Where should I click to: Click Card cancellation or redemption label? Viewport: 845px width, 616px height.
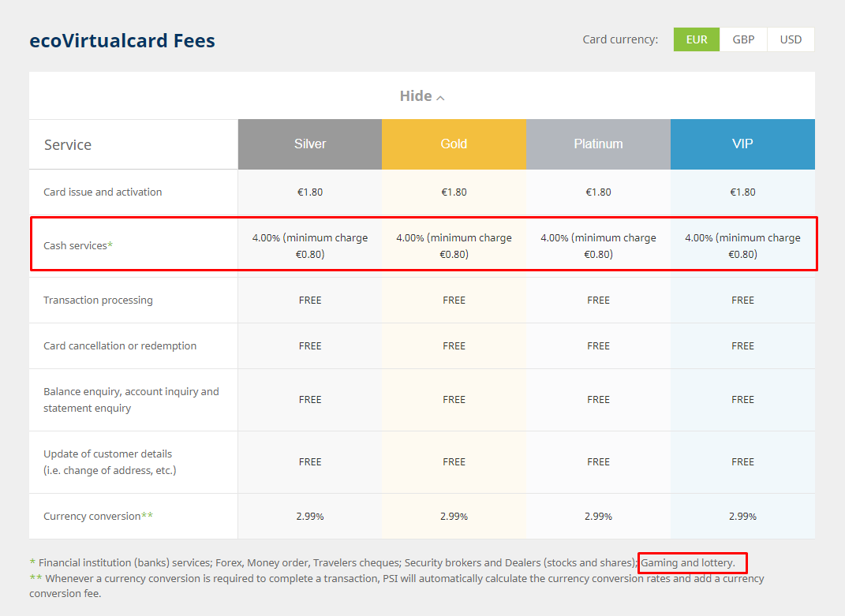point(120,345)
